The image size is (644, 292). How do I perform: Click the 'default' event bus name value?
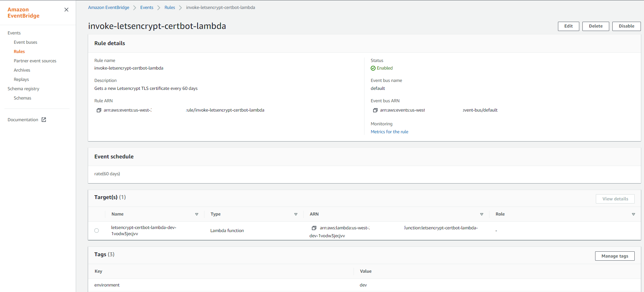(378, 88)
